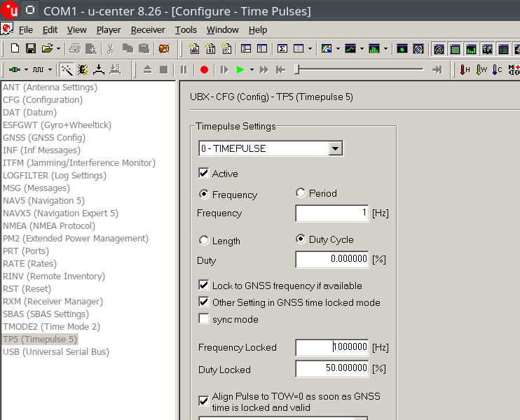Open the File menu
520x420 pixels.
tap(25, 30)
